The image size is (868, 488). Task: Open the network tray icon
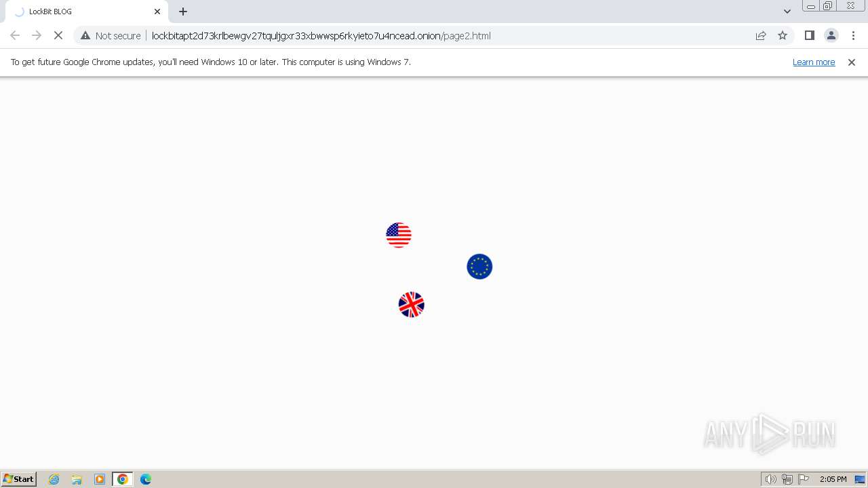[787, 479]
